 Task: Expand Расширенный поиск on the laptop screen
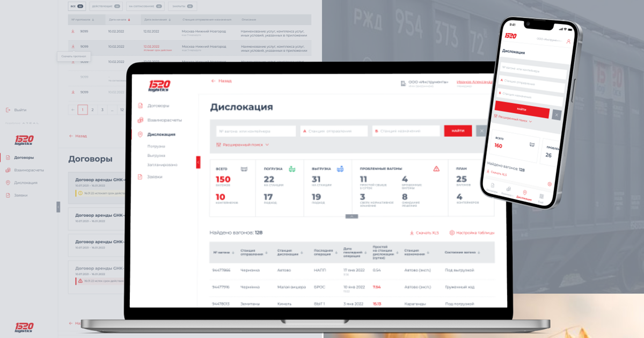pyautogui.click(x=243, y=145)
